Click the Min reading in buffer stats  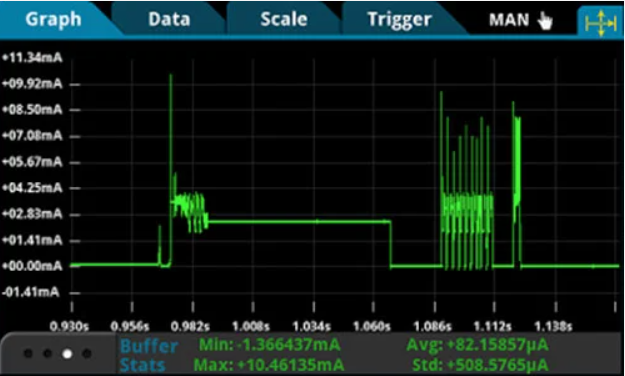point(269,345)
